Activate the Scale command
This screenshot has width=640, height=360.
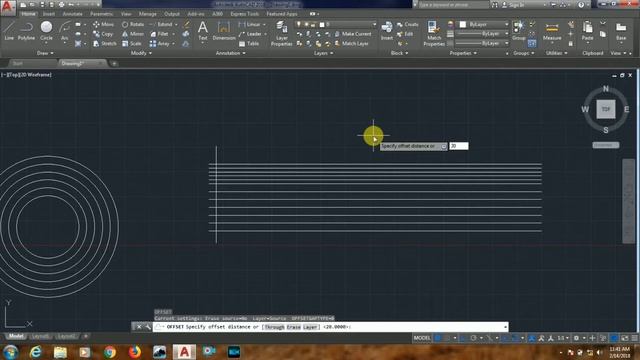pyautogui.click(x=132, y=43)
